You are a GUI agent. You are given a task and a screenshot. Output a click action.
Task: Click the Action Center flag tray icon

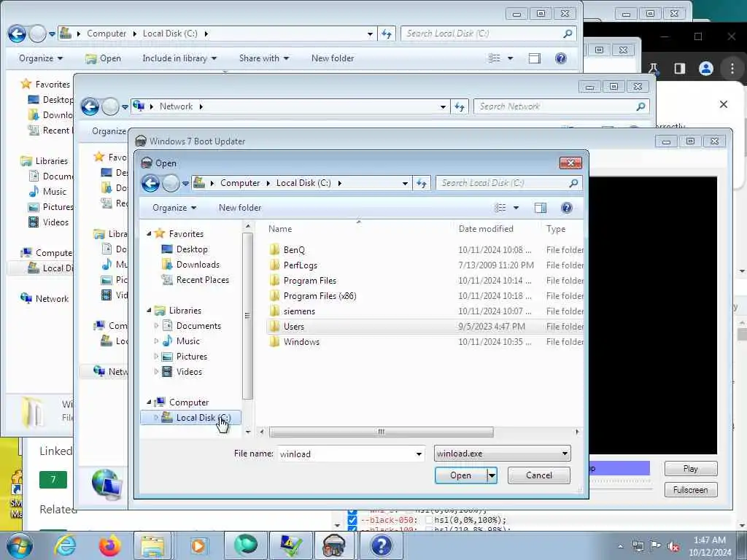pos(656,546)
